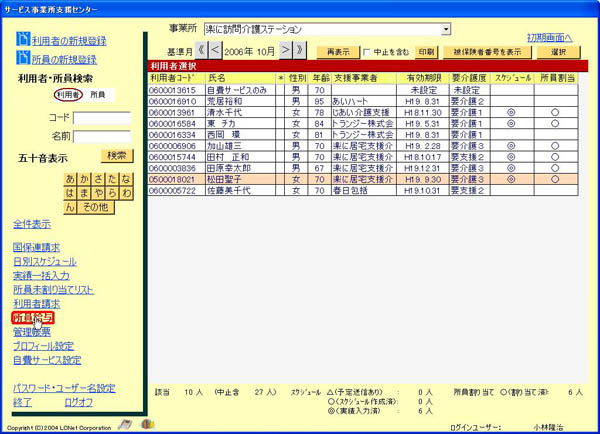Click user code 0600016334
The width and height of the screenshot is (600, 434).
[172, 135]
